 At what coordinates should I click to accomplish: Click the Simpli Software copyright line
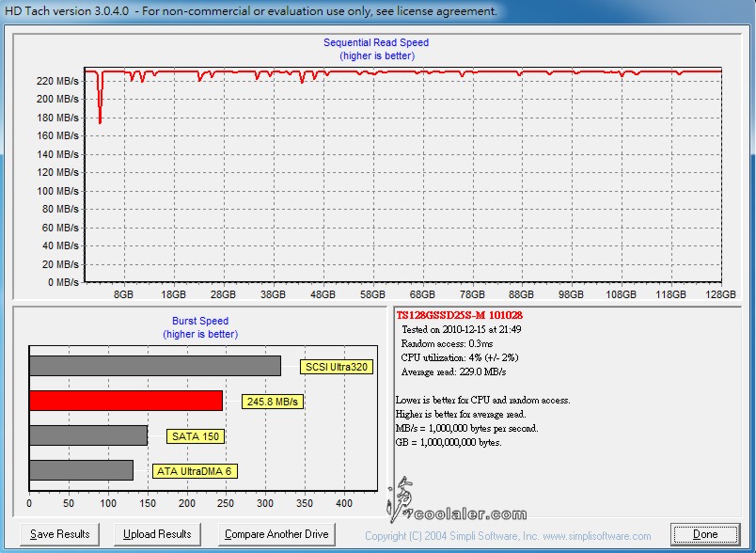click(x=508, y=536)
